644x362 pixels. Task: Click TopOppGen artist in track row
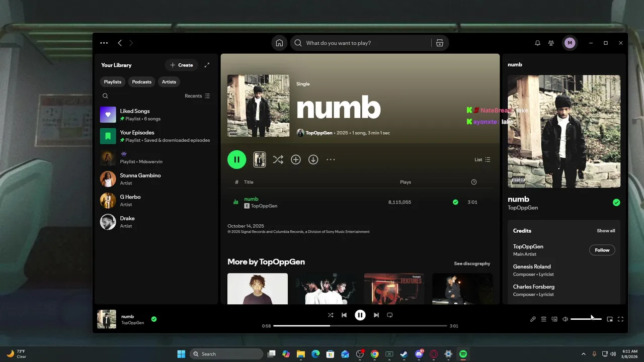pos(264,206)
